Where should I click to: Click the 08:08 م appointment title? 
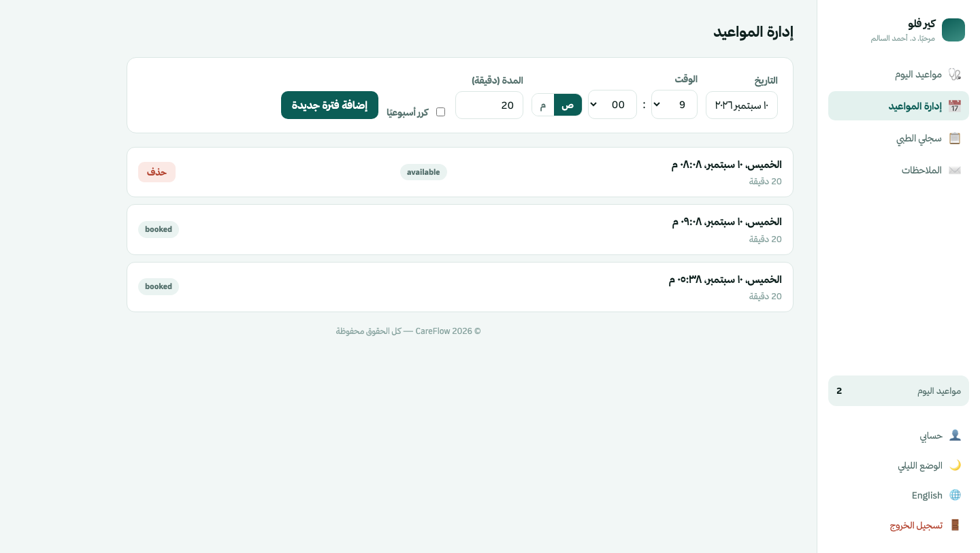click(x=727, y=165)
